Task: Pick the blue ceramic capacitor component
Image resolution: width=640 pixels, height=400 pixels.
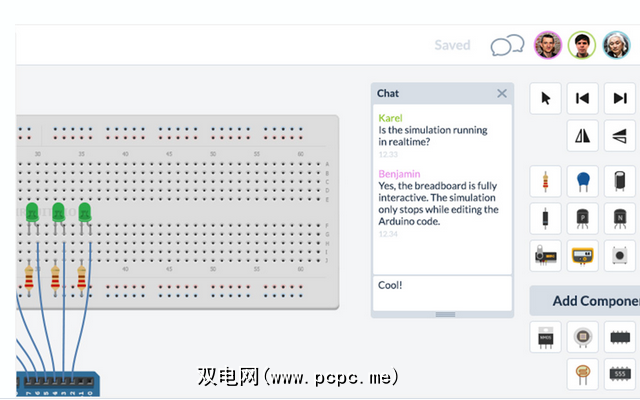Action: (x=583, y=181)
